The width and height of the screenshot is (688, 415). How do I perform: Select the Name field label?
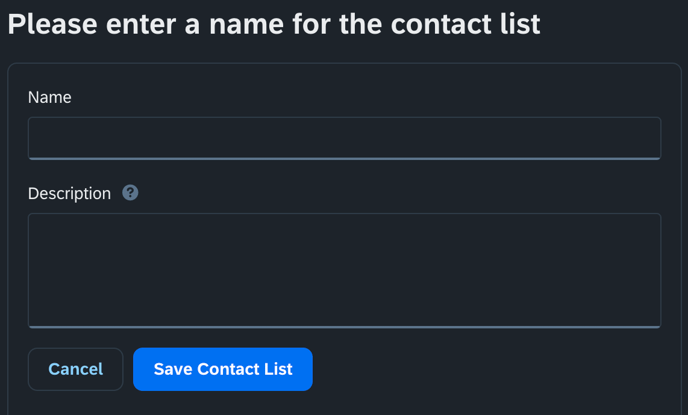pyautogui.click(x=50, y=97)
